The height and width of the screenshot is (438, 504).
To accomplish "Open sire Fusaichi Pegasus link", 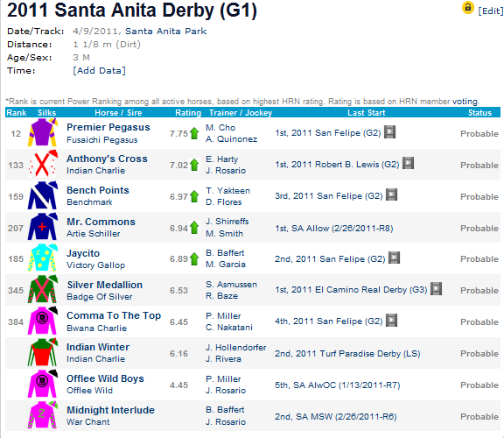I will click(x=102, y=140).
